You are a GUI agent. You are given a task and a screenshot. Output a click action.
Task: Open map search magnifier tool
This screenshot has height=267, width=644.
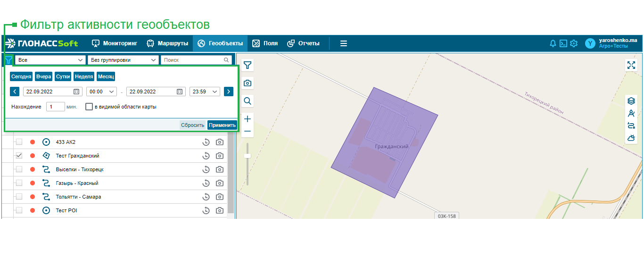click(247, 101)
